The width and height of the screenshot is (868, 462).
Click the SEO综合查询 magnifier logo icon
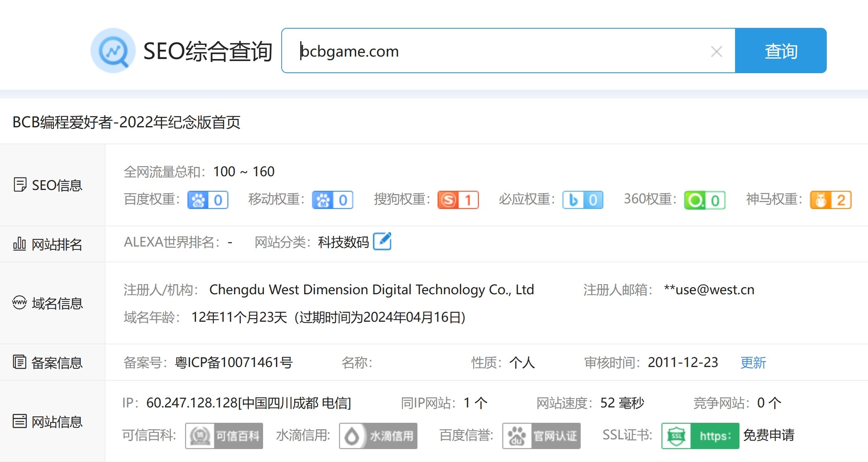tap(113, 51)
